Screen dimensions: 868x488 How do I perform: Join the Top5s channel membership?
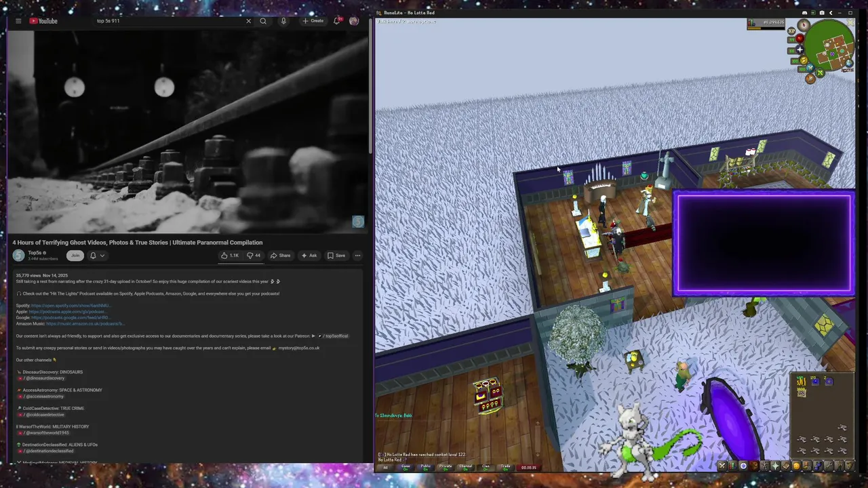[75, 256]
